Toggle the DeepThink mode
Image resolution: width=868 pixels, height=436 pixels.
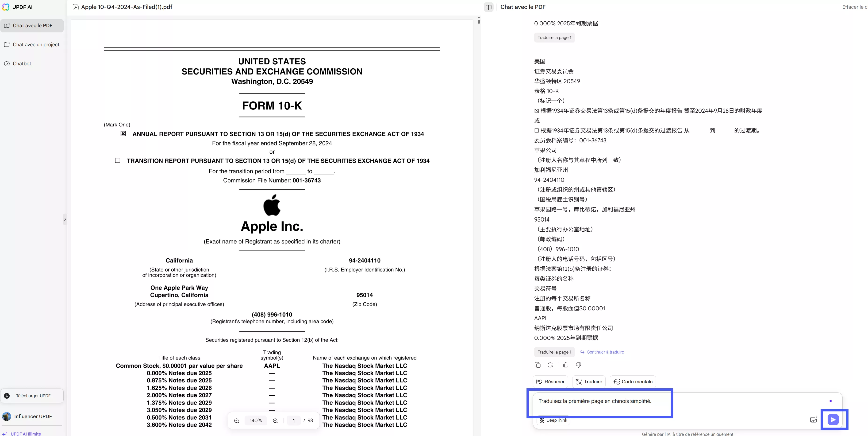553,420
